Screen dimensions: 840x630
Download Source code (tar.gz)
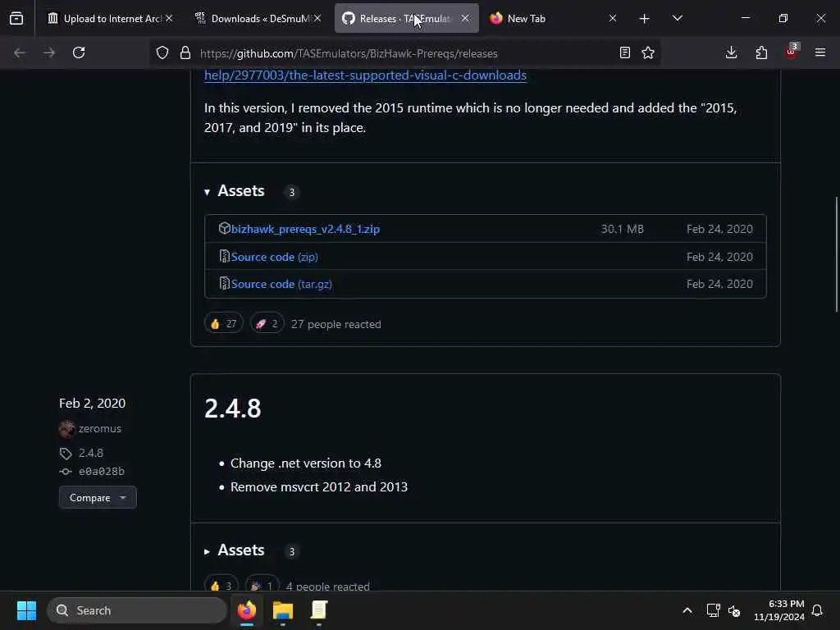pos(282,284)
